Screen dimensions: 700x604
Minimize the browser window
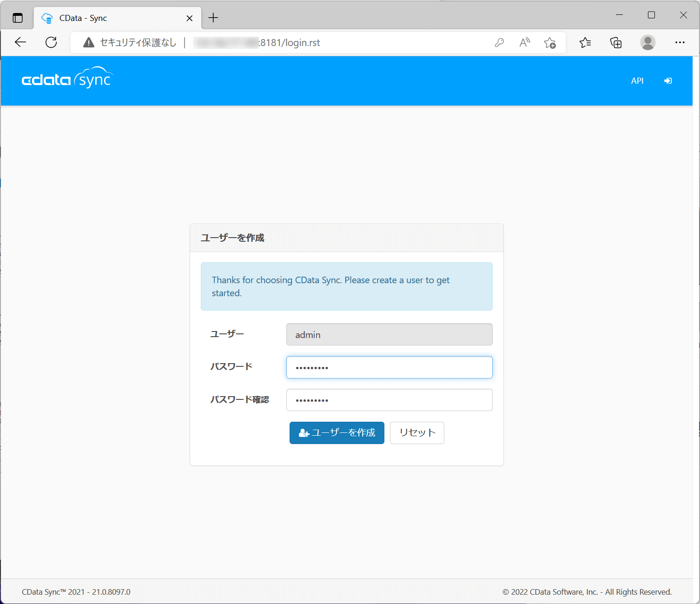619,15
